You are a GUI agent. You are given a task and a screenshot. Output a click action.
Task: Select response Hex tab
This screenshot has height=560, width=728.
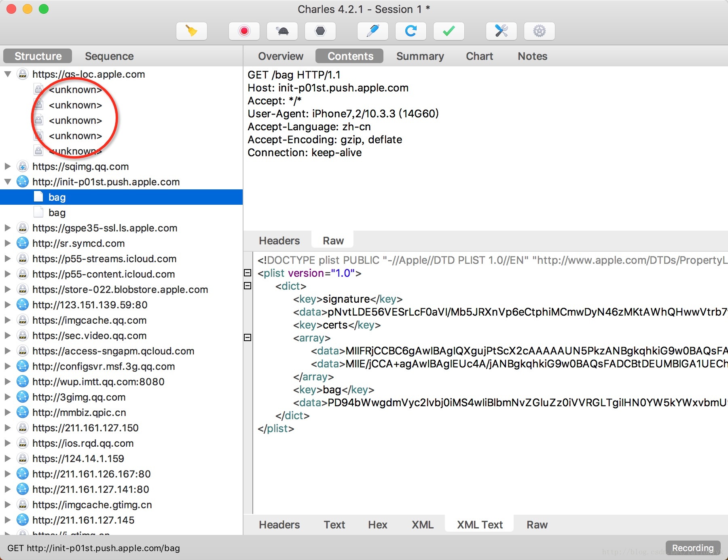[x=377, y=524]
